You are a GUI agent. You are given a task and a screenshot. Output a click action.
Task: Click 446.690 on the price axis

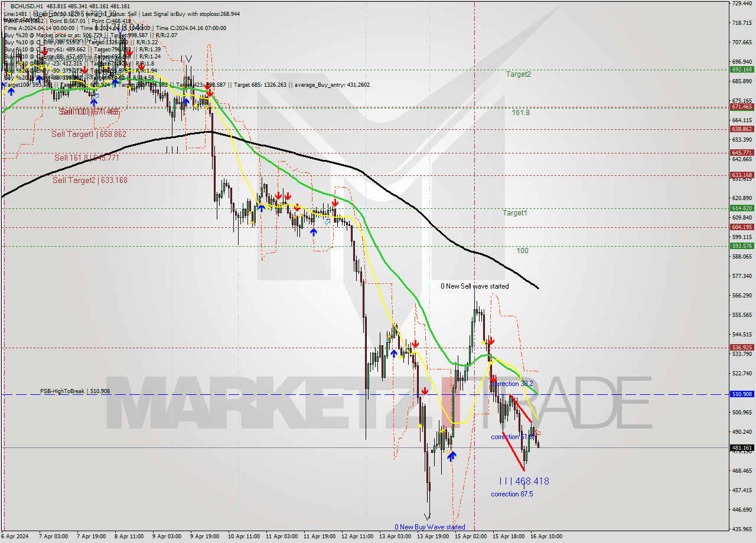(x=742, y=509)
